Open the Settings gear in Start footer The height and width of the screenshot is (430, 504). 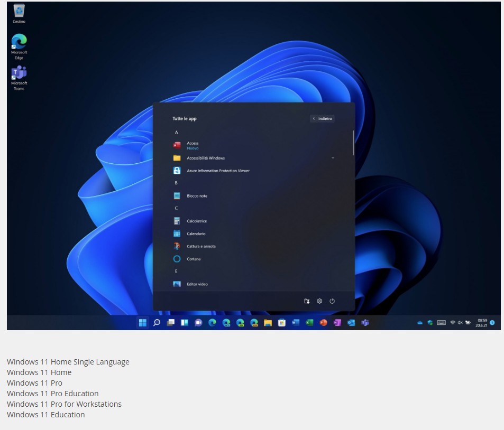pos(319,301)
